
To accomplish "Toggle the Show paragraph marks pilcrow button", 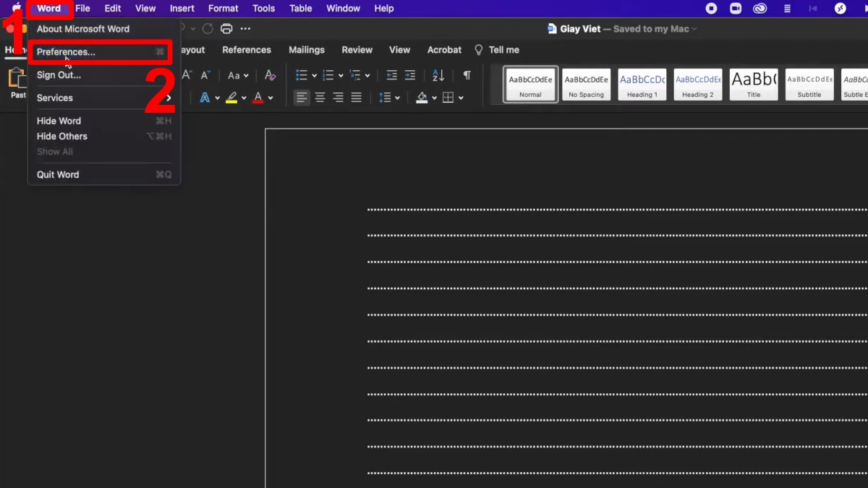I will coord(467,75).
